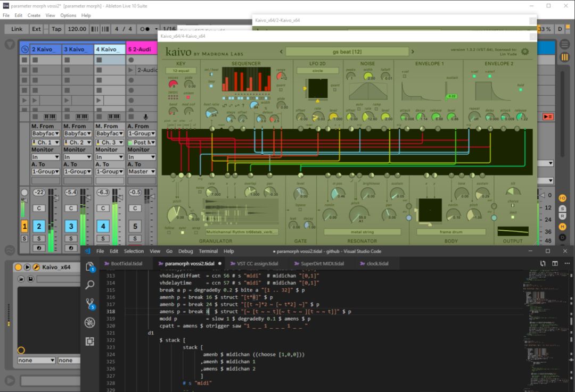The image size is (575, 392).
Task: Solo track 2 with S button
Action: [39, 238]
